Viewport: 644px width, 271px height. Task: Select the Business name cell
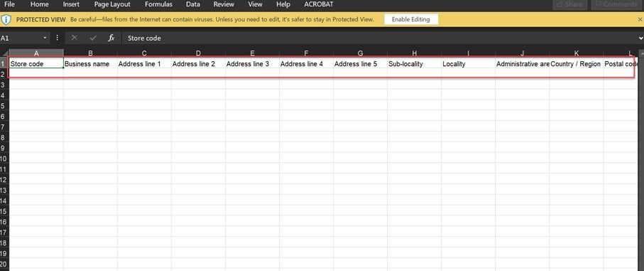[90, 64]
